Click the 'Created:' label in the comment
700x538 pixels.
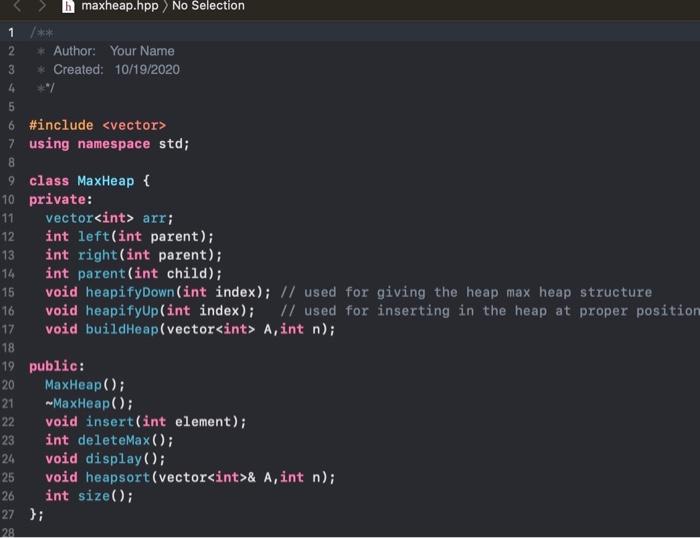click(x=78, y=70)
